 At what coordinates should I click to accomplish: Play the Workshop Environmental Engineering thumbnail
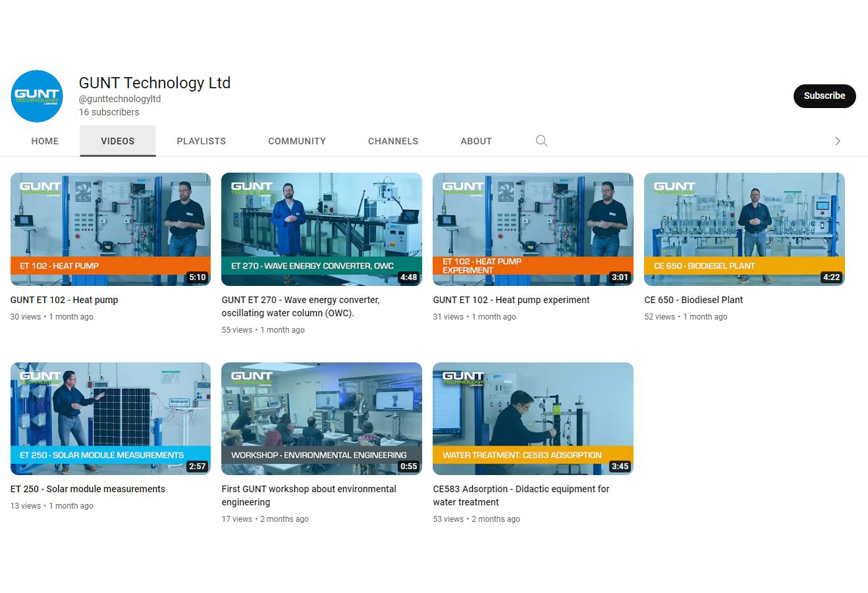[321, 418]
